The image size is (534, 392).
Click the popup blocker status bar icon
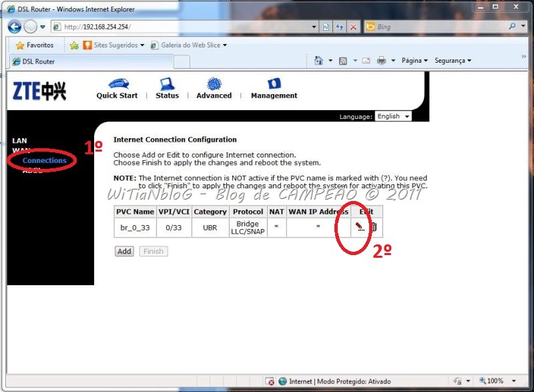coord(270,381)
